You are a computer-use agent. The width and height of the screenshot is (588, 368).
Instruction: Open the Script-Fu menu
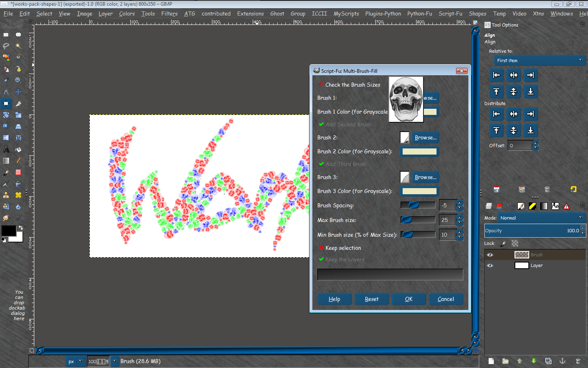click(450, 13)
